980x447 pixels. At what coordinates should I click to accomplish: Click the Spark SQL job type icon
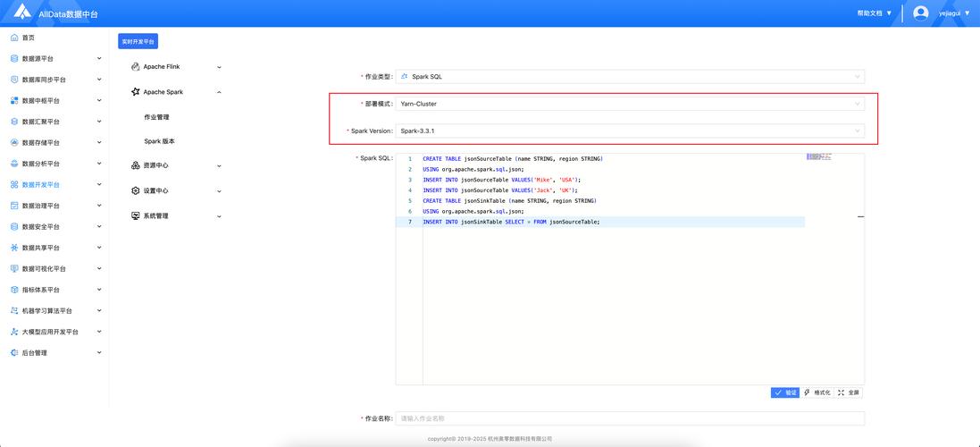(405, 76)
